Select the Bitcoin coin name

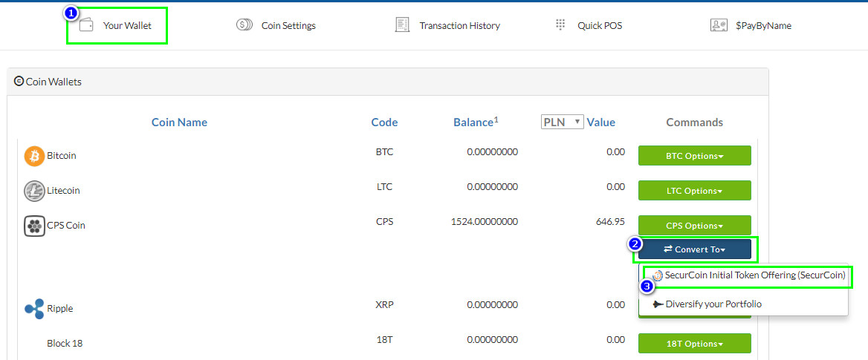[62, 156]
